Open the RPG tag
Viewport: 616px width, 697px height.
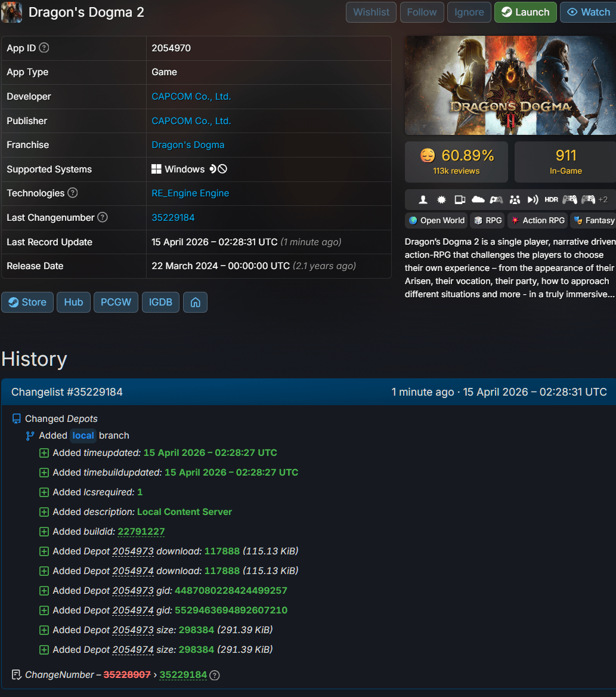487,220
